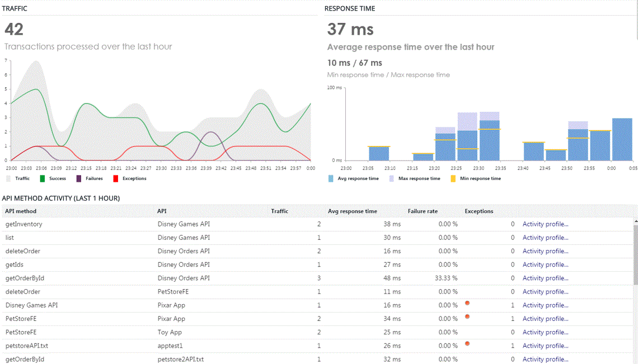Click the red exception indicator for Disney Games API row
Image resolution: width=638 pixels, height=364 pixels.
[467, 303]
